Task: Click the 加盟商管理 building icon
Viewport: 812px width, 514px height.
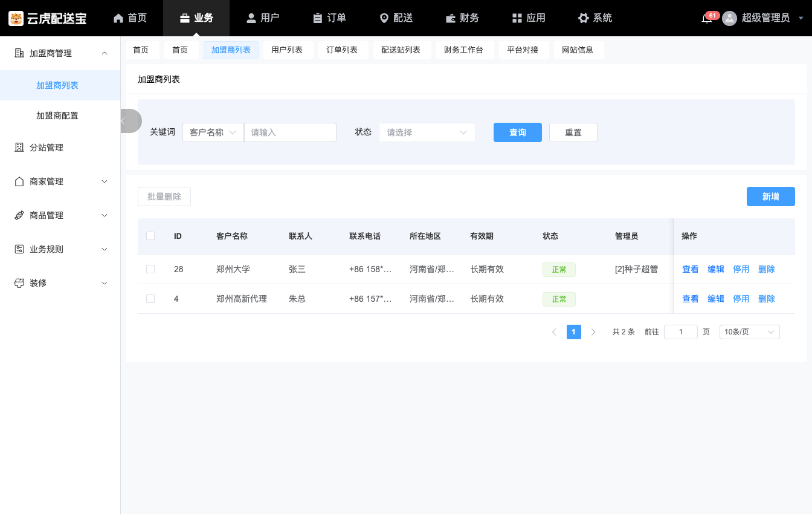Action: (x=19, y=53)
